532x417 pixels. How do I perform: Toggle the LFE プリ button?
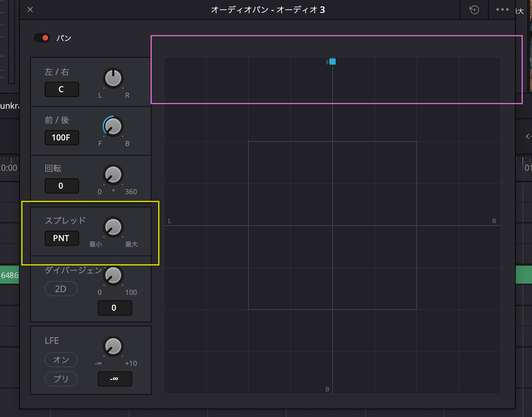tap(61, 379)
